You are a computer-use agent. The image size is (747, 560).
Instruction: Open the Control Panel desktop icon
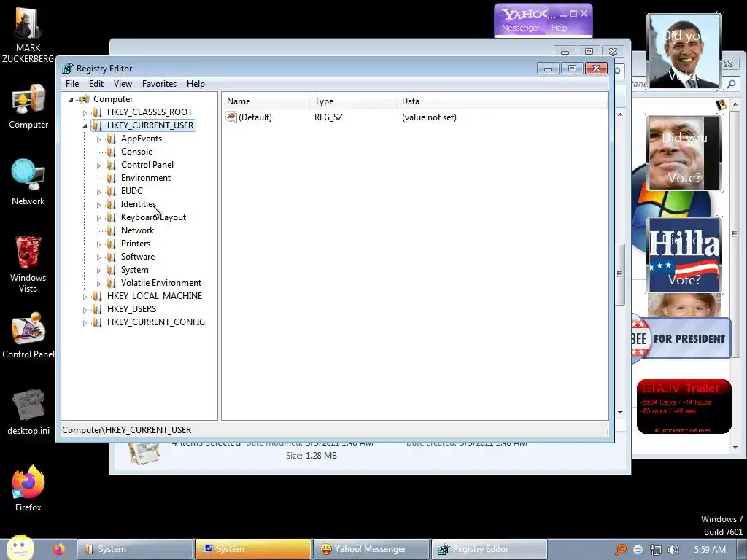[x=28, y=329]
